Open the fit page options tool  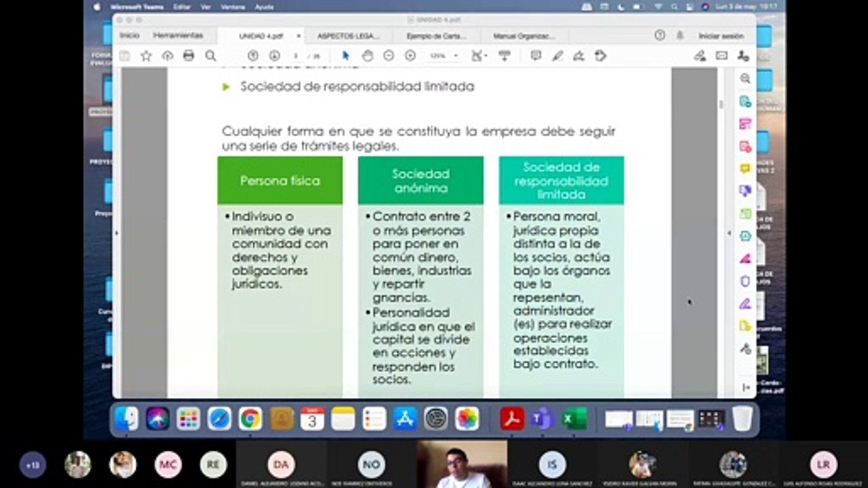point(479,56)
